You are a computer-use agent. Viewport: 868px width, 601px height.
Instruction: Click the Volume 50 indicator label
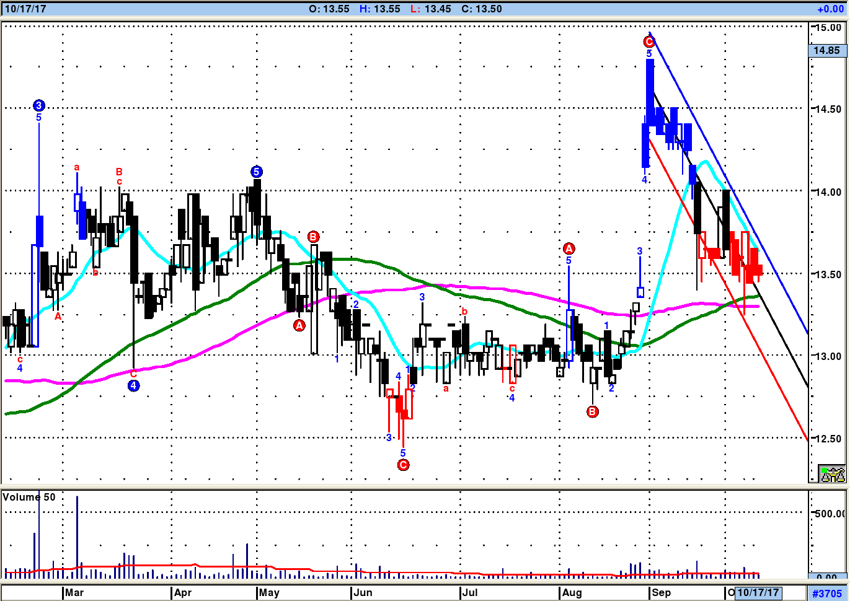(x=29, y=497)
